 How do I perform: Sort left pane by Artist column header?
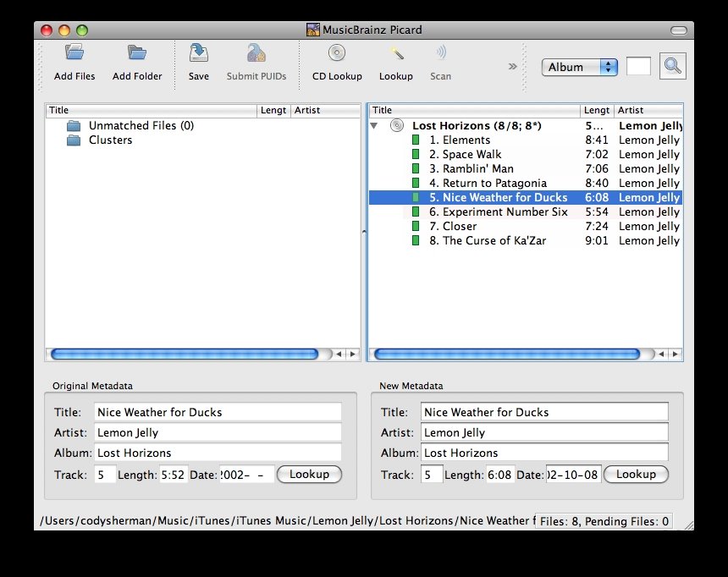pyautogui.click(x=324, y=110)
